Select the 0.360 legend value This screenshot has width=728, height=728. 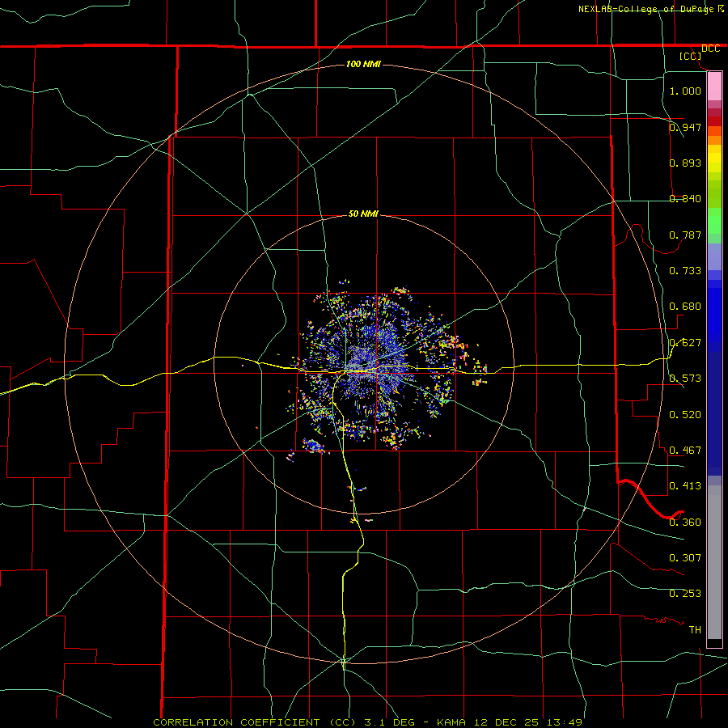coord(685,522)
